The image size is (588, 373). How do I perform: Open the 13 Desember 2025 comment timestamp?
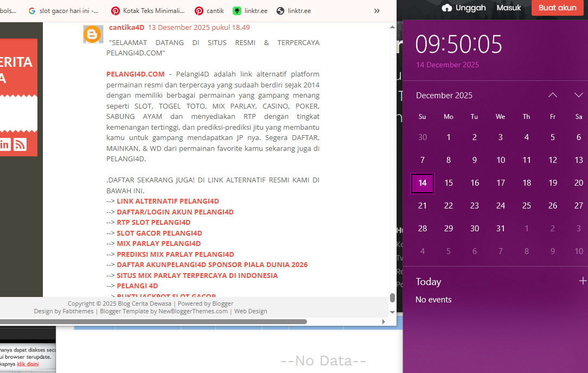(x=199, y=27)
